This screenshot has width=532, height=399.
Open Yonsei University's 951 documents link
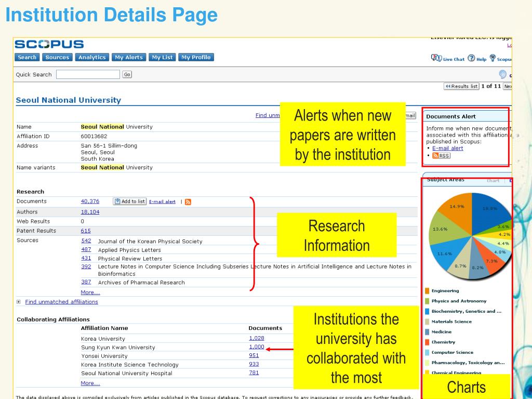[254, 355]
